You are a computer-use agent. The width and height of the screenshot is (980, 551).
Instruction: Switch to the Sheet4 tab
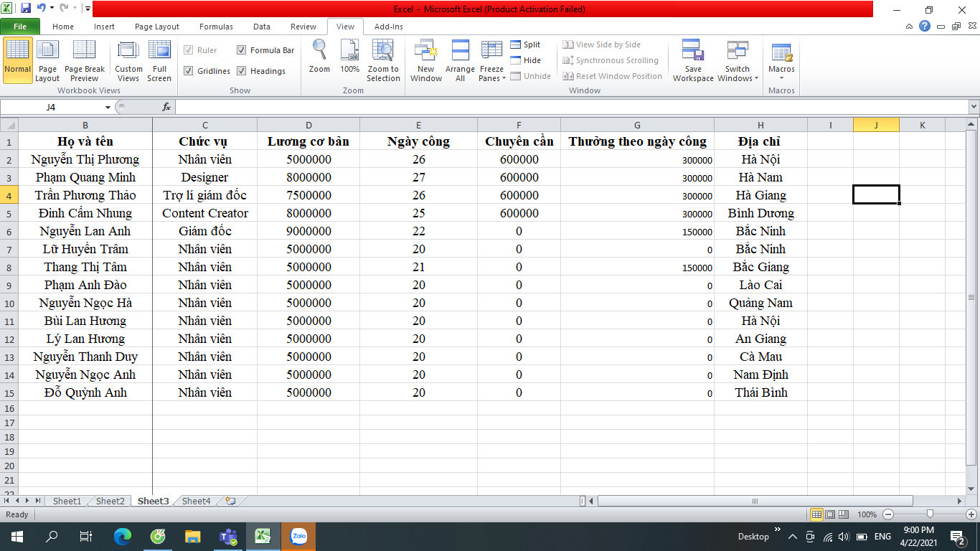coord(196,501)
